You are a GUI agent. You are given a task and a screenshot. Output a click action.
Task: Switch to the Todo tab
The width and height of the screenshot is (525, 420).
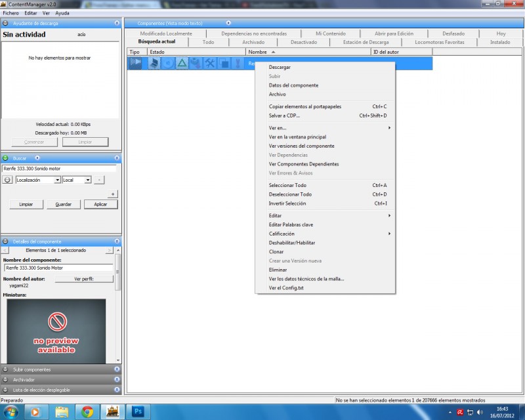208,42
